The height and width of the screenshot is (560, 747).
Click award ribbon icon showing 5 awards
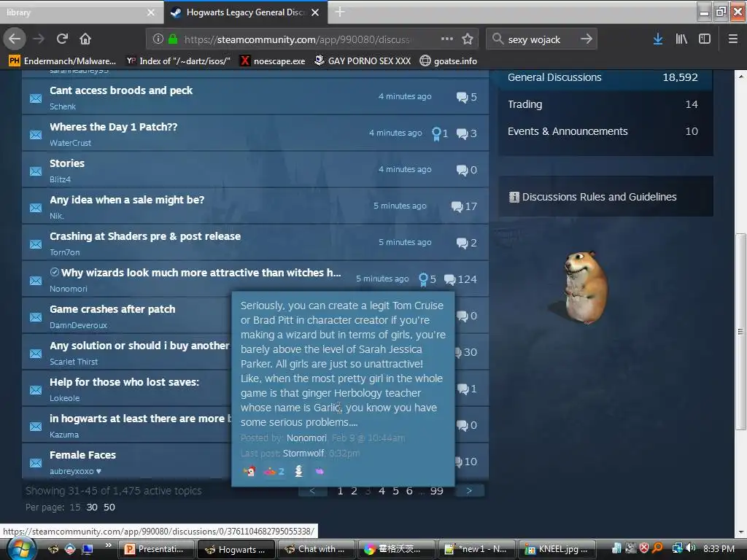click(423, 279)
